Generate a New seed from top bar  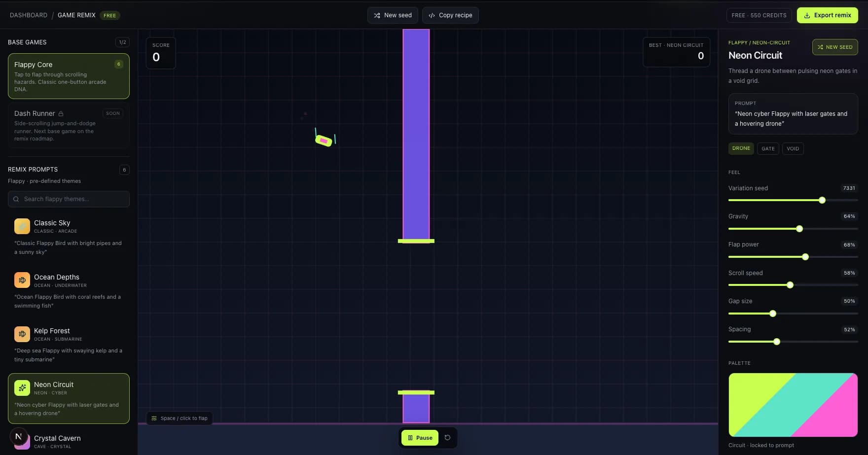(393, 15)
